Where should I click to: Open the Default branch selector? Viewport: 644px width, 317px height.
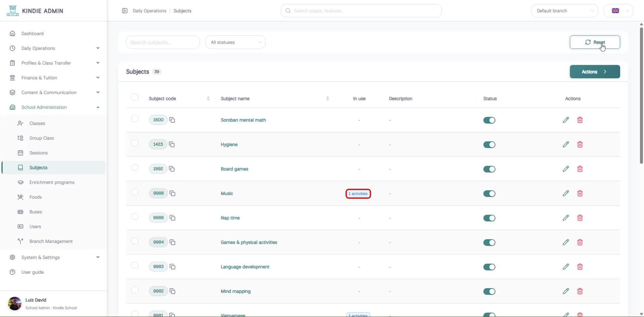[x=565, y=11]
